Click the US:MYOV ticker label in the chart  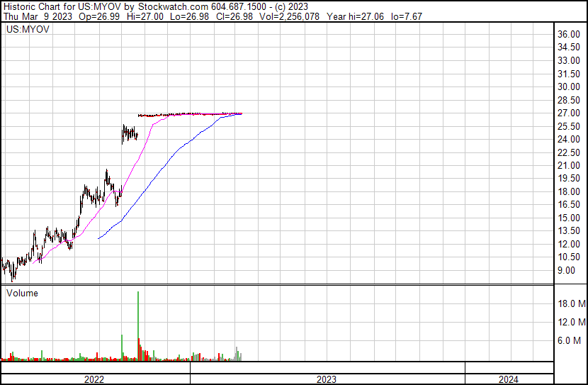[26, 31]
